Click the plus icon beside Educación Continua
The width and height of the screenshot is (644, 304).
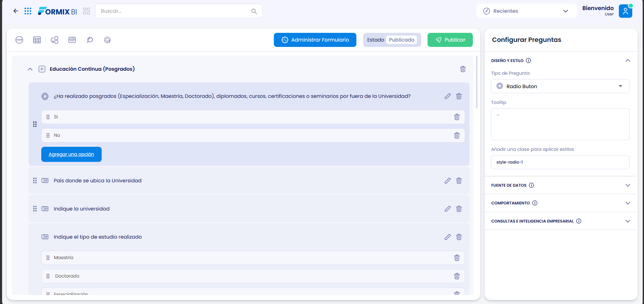42,69
